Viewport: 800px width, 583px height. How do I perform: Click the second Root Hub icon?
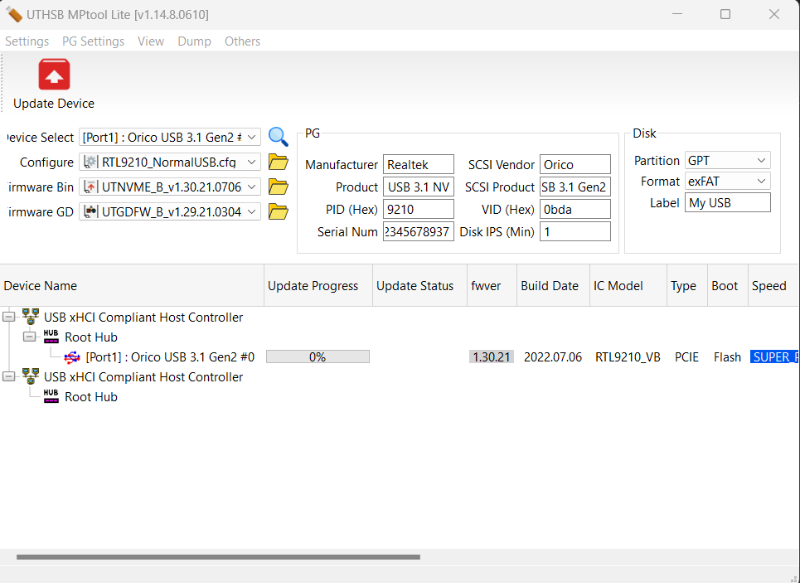pyautogui.click(x=51, y=397)
